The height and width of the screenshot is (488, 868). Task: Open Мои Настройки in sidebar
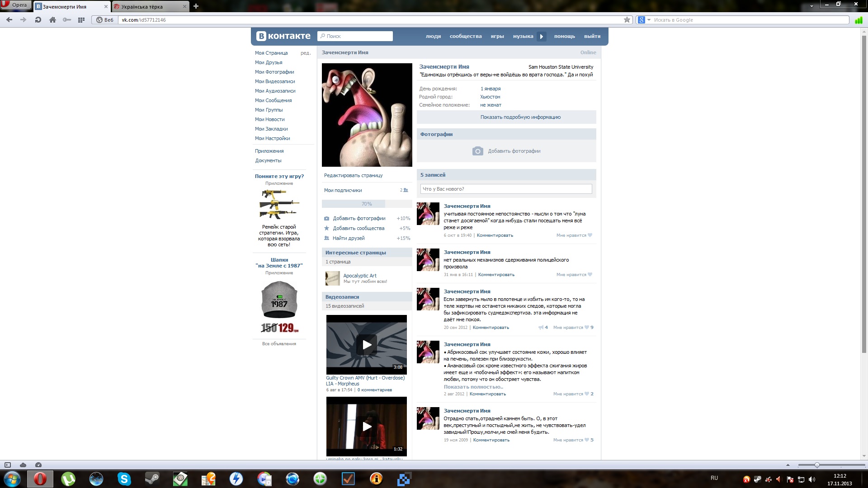pyautogui.click(x=272, y=138)
